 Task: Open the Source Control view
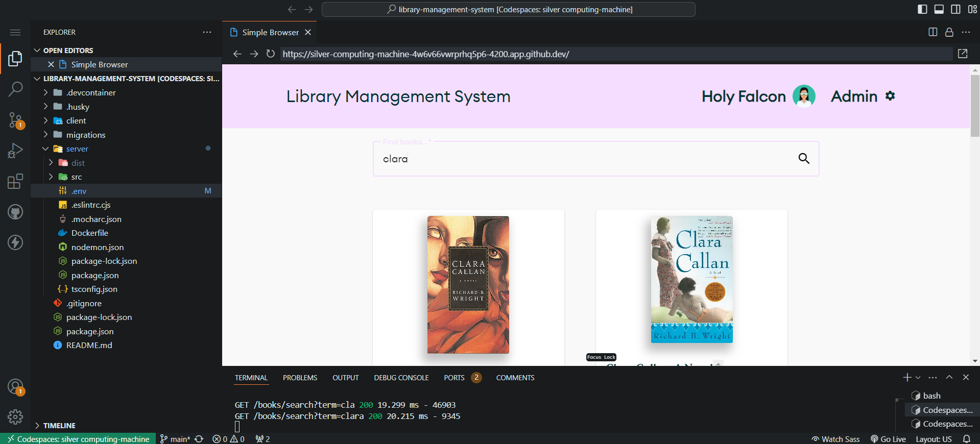(x=15, y=120)
